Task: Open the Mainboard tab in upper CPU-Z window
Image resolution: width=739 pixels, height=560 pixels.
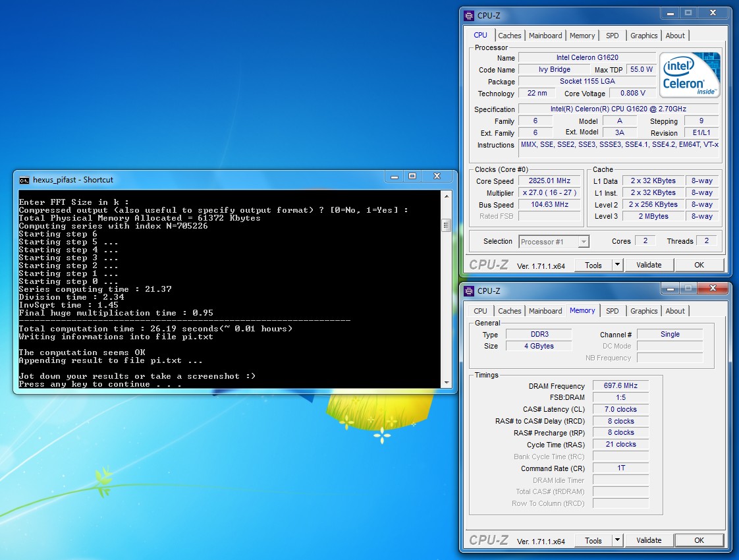Action: pyautogui.click(x=545, y=36)
